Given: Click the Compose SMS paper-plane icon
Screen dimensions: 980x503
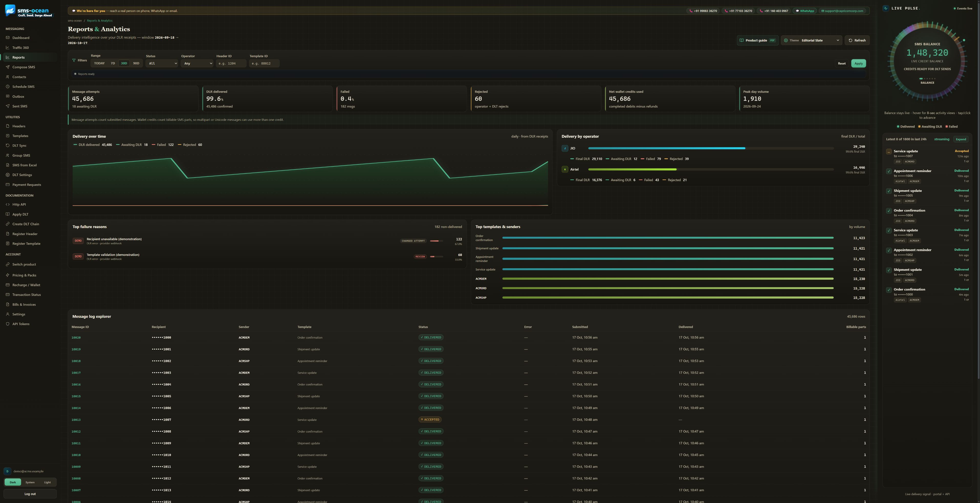Looking at the screenshot, I should pos(8,67).
